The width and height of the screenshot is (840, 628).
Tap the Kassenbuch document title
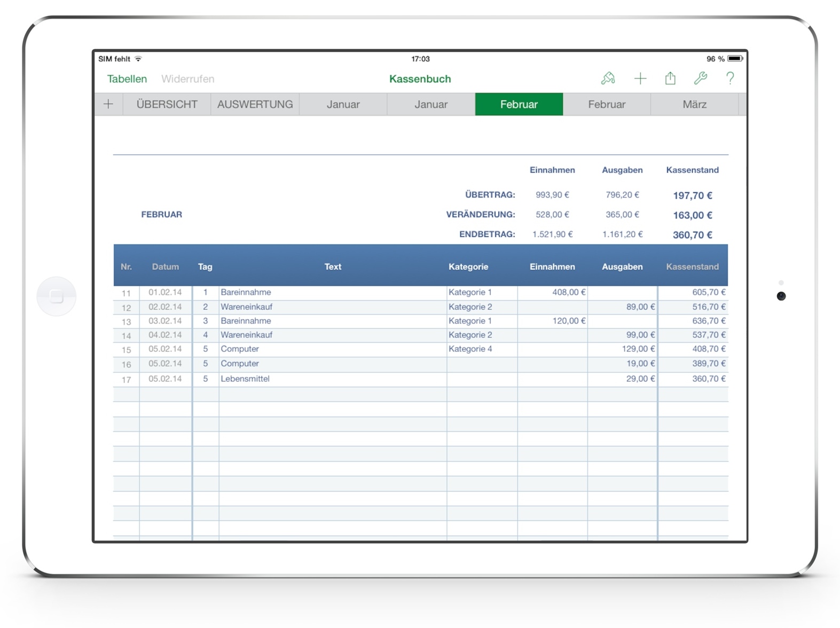pos(420,79)
